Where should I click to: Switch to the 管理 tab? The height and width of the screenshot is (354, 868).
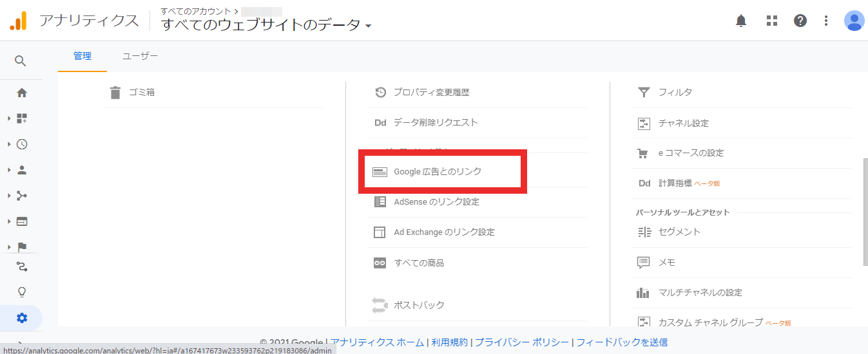pos(82,56)
